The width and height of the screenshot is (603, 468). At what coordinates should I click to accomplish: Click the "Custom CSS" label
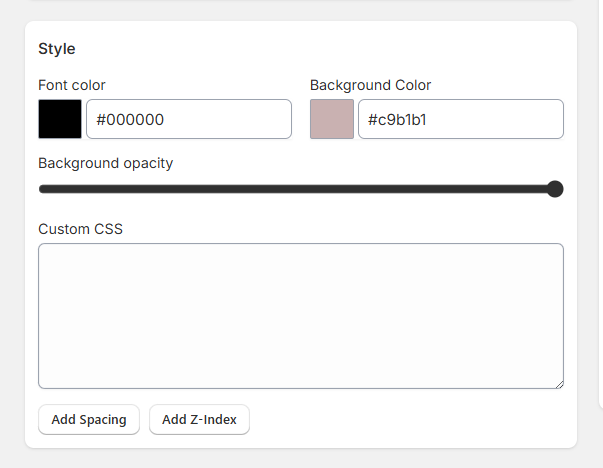pos(81,229)
